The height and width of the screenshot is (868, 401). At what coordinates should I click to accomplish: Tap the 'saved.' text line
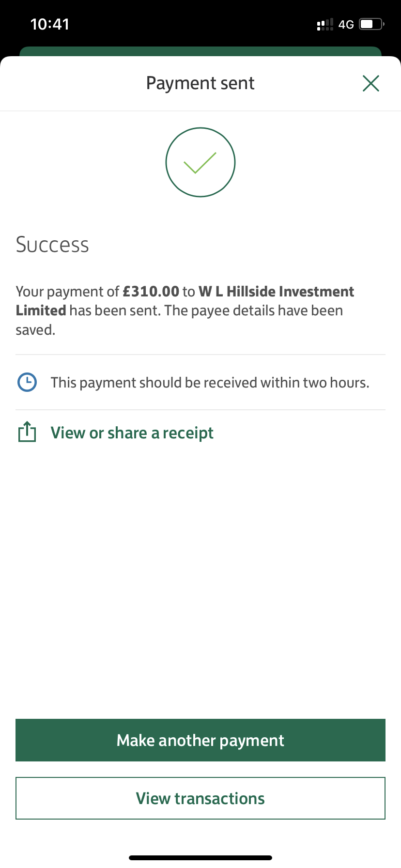[x=35, y=330]
